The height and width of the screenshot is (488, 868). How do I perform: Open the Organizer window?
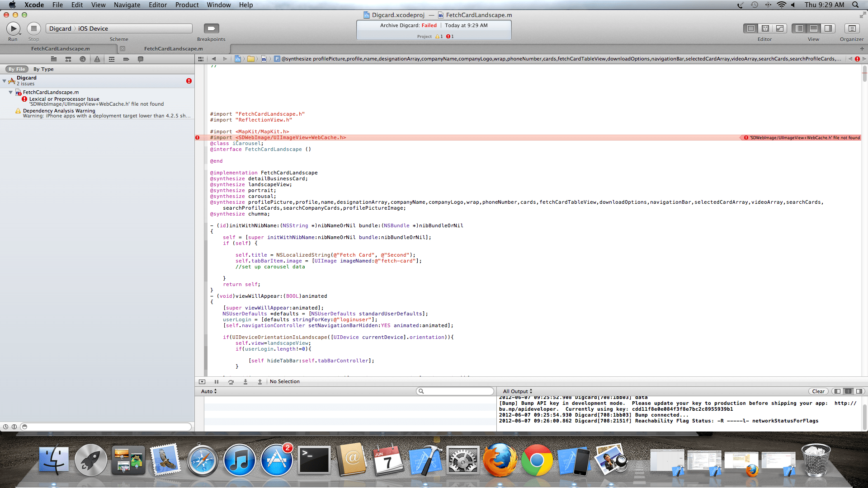[852, 28]
